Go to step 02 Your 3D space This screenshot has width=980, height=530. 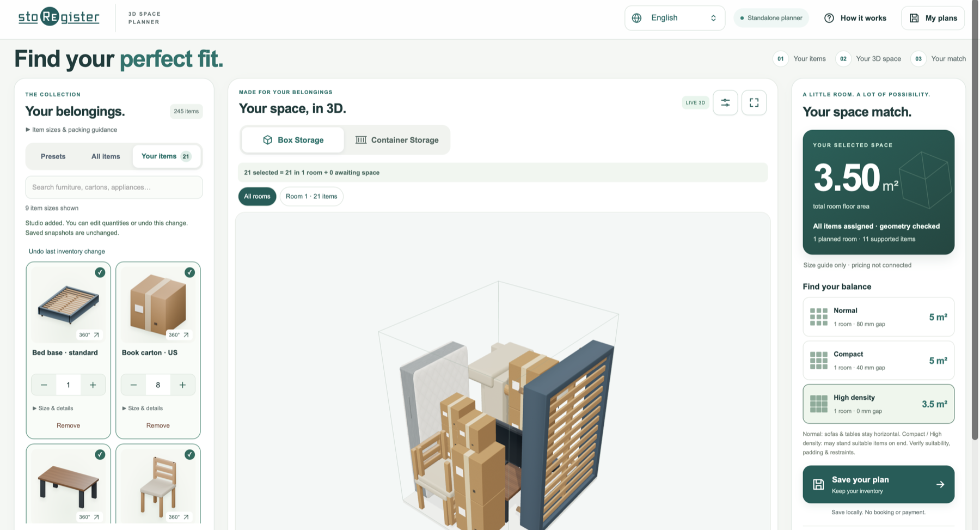[x=868, y=59]
